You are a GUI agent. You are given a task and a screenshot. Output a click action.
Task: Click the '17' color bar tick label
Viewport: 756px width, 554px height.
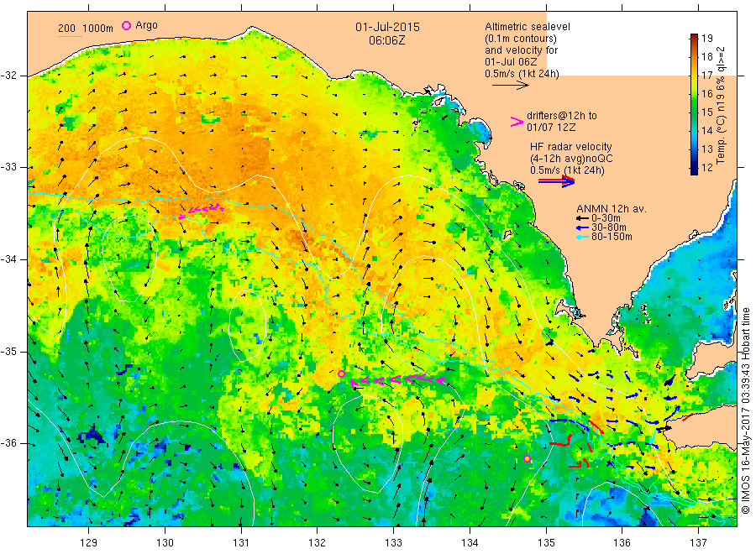point(706,76)
